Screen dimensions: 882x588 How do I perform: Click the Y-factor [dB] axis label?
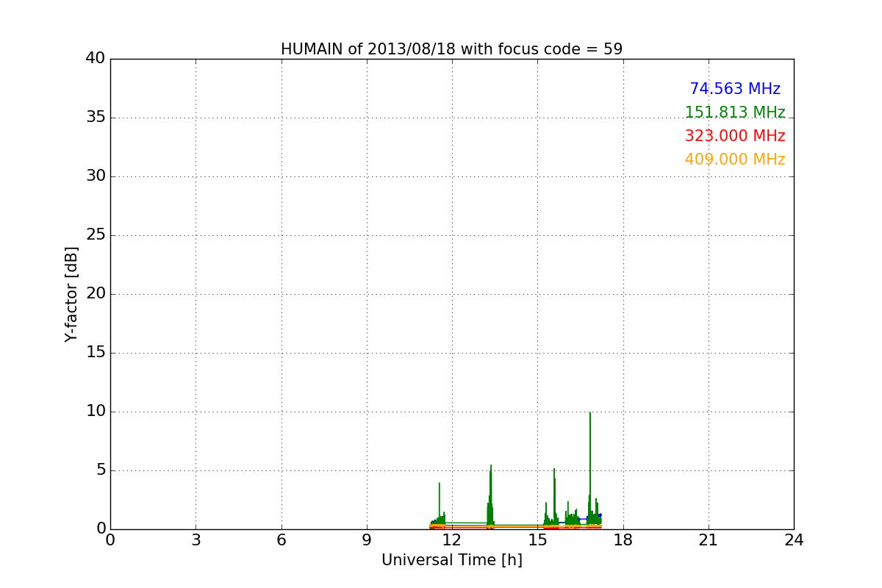71,294
